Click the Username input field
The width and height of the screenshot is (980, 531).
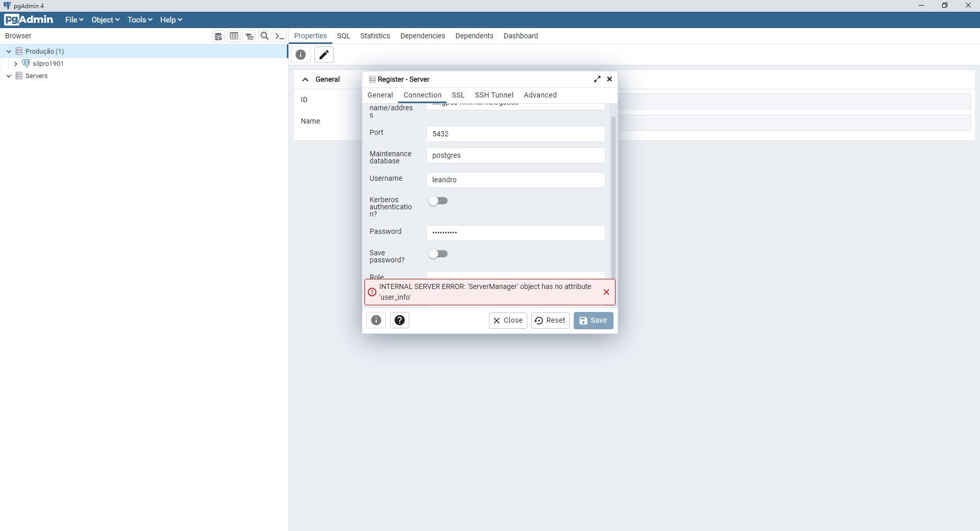pos(516,180)
